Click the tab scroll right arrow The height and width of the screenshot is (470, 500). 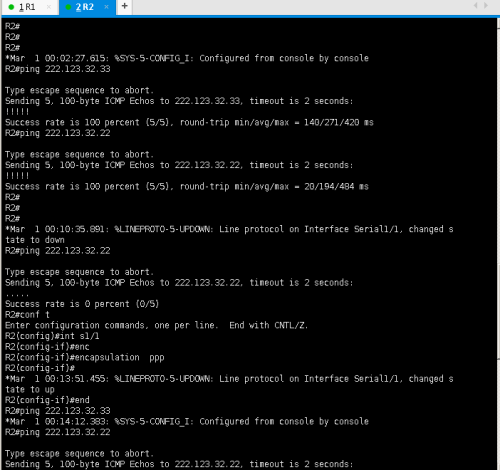point(486,6)
